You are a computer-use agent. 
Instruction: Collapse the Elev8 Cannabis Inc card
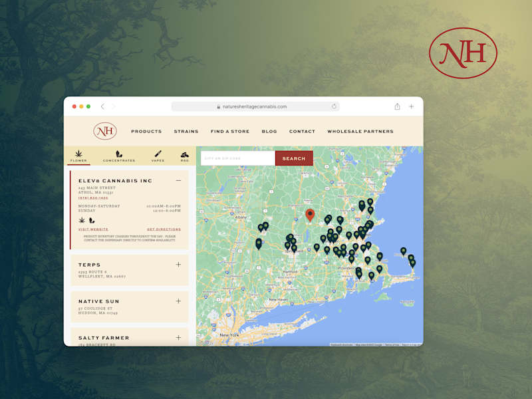click(x=178, y=180)
